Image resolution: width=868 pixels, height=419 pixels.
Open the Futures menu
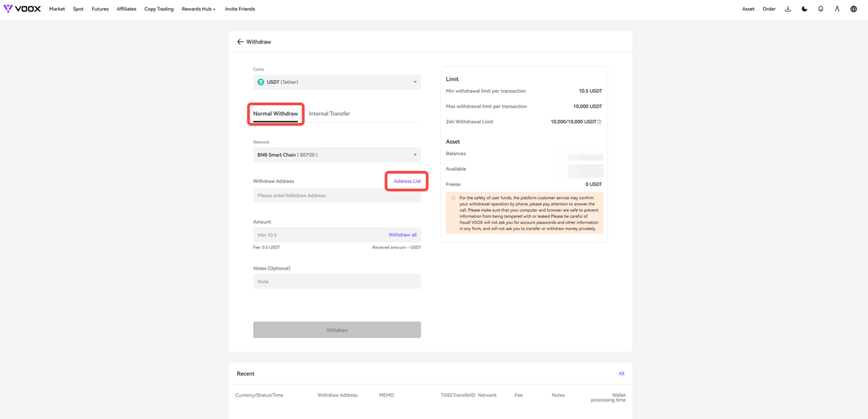[x=100, y=9]
